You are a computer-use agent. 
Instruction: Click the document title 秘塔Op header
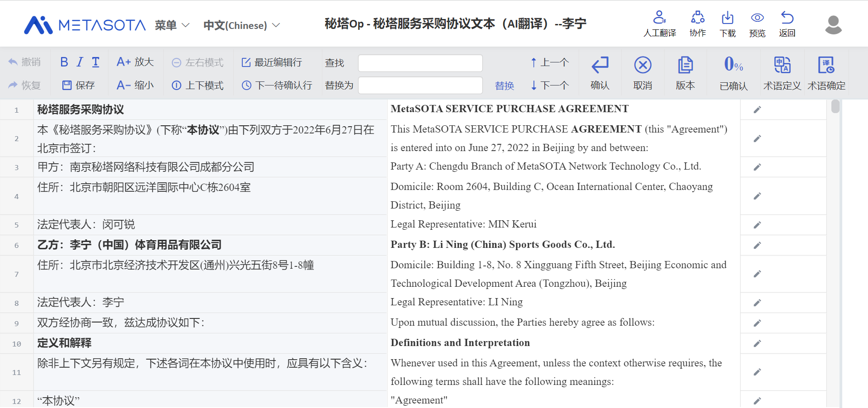coord(455,24)
